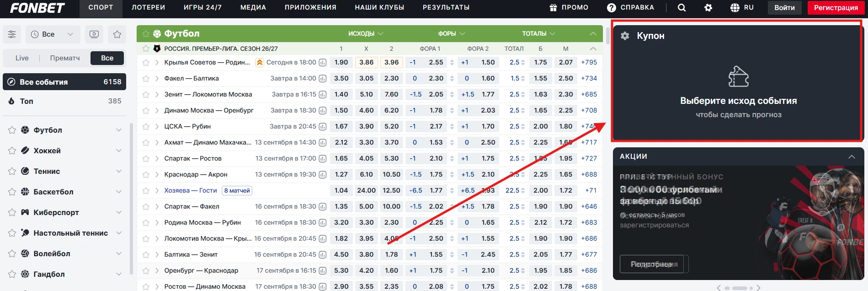Open site settings gear in header

point(708,8)
